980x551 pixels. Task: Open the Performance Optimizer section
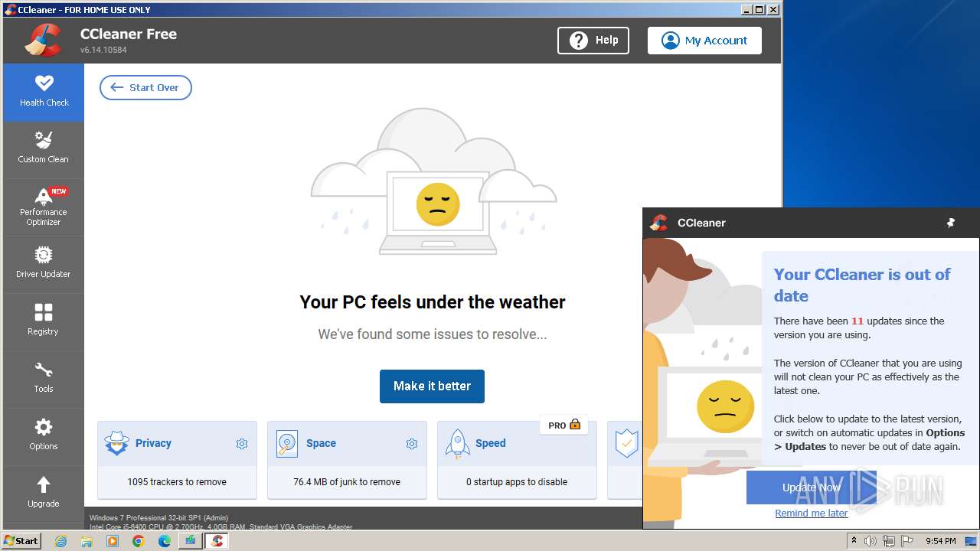[x=44, y=207]
